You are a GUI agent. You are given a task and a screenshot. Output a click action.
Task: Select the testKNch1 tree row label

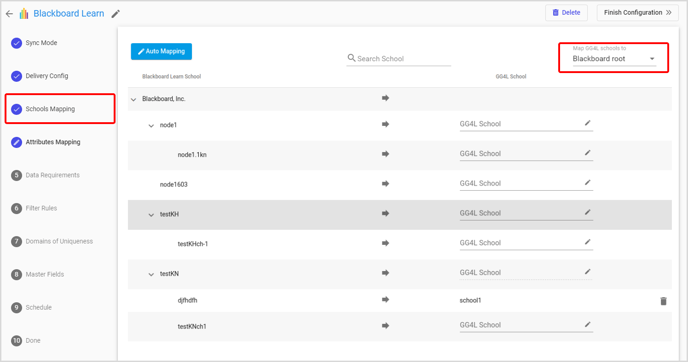coord(192,326)
